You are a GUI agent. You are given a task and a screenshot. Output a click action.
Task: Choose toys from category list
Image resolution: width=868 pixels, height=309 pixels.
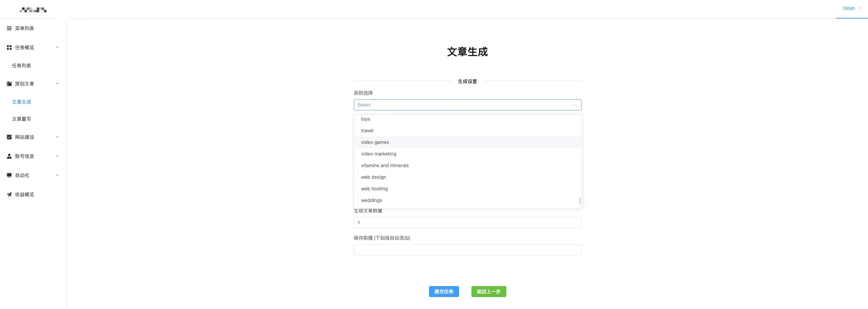[468, 119]
